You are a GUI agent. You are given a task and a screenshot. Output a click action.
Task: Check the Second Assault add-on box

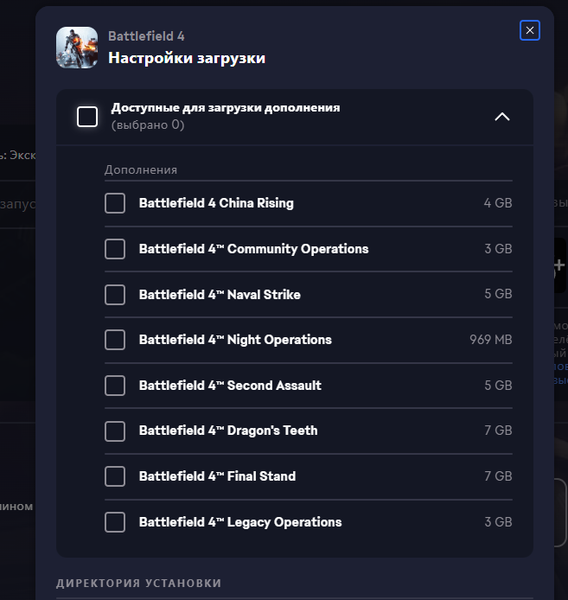[x=115, y=385]
